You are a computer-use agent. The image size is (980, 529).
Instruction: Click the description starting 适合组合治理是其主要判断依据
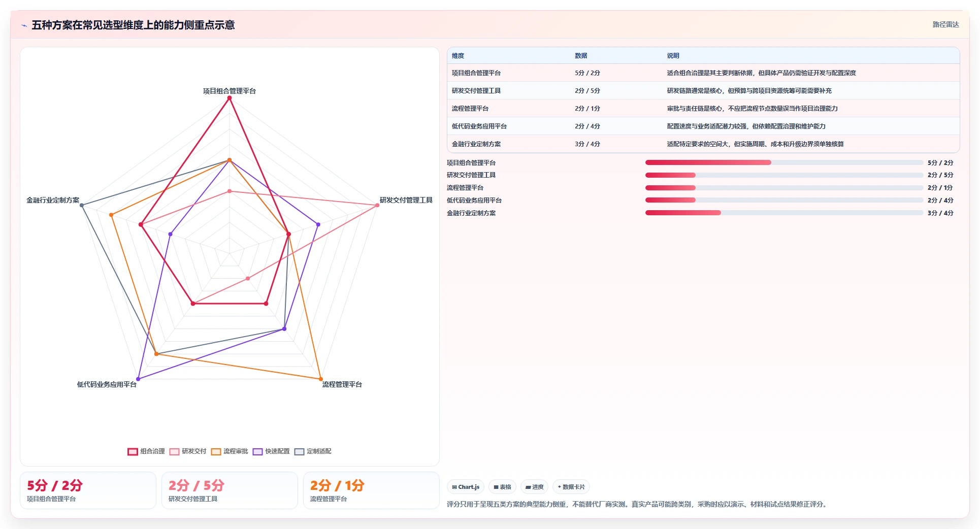tap(761, 73)
